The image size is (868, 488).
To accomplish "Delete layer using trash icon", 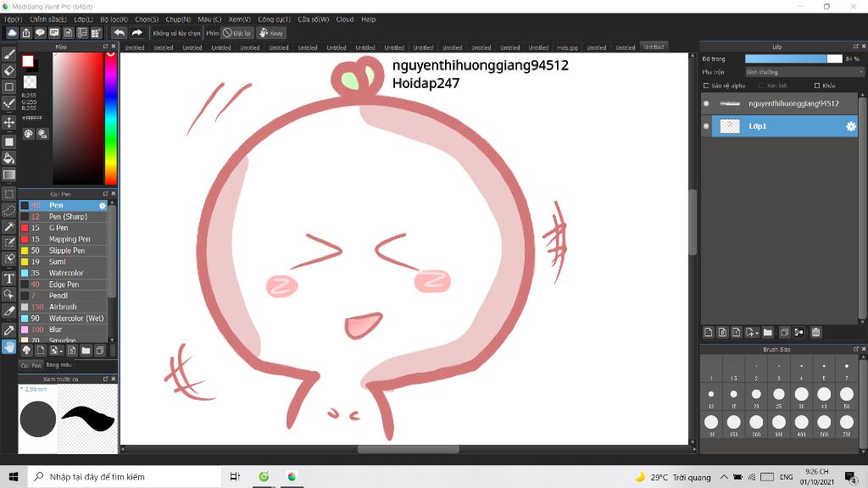I will (x=815, y=332).
